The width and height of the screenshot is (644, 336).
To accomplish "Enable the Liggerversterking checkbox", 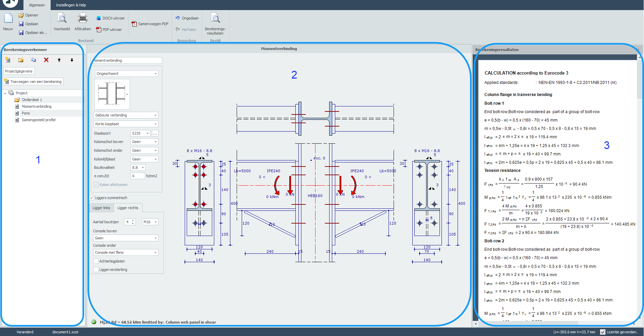I will pos(96,270).
